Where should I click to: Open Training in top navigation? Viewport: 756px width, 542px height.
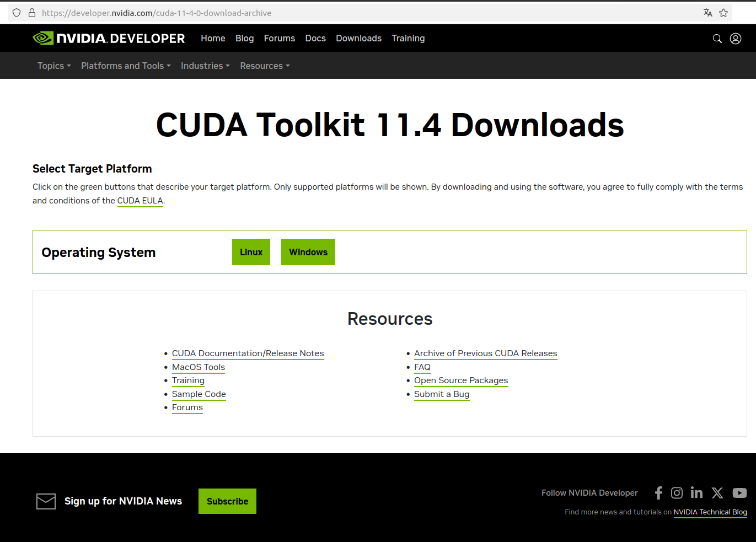point(408,38)
